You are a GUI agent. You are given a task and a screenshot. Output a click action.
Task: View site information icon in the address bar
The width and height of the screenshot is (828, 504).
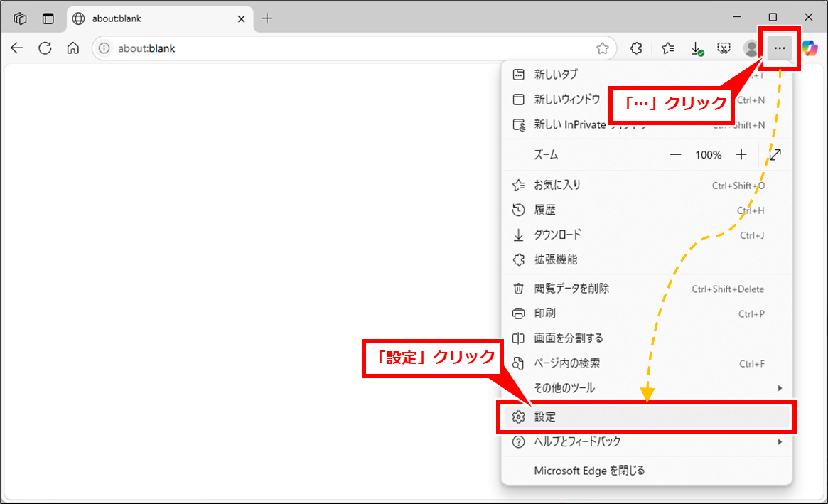click(104, 48)
